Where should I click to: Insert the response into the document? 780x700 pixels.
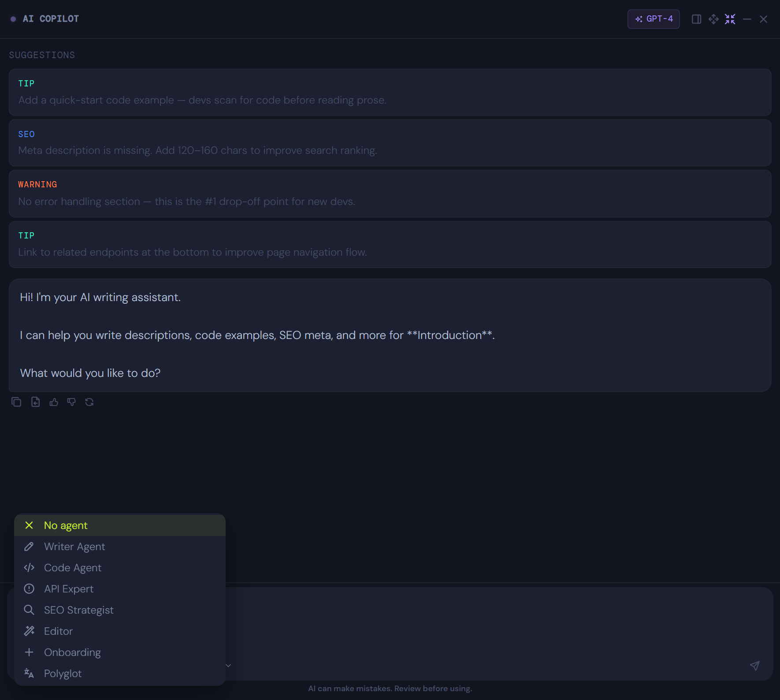[35, 402]
